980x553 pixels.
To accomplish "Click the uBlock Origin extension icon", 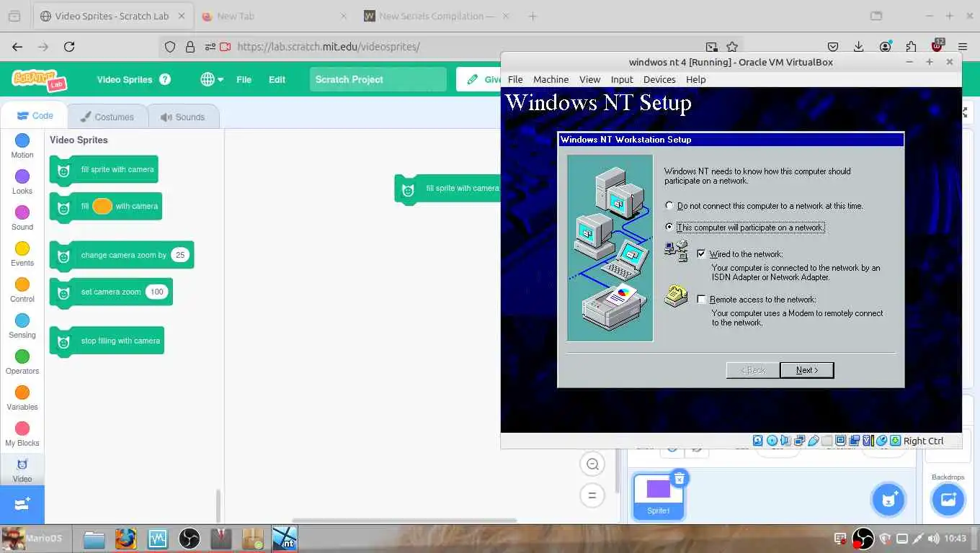I will [937, 47].
